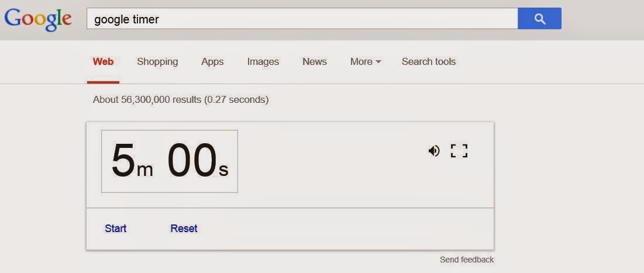The width and height of the screenshot is (644, 273).
Task: Select the Web tab
Action: pyautogui.click(x=103, y=61)
